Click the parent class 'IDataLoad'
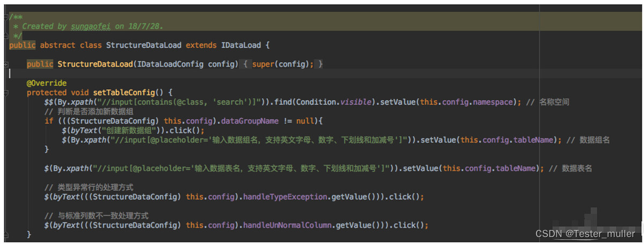The height and width of the screenshot is (244, 644). click(x=241, y=45)
